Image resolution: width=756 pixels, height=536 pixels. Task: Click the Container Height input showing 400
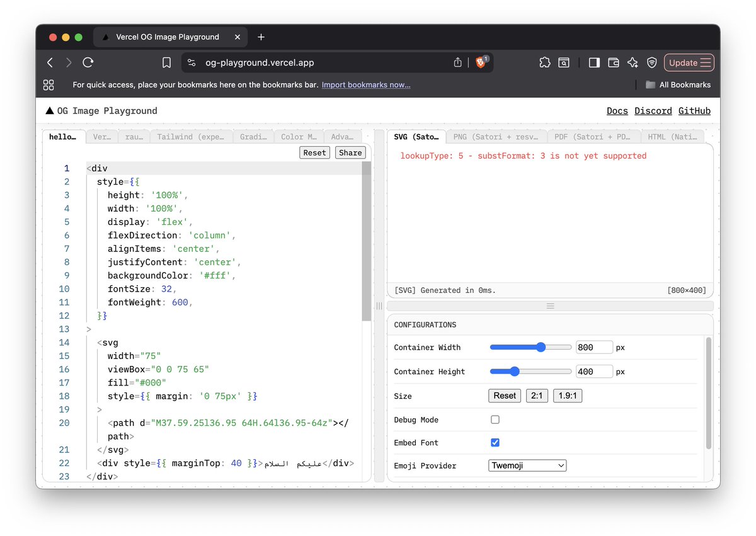click(x=594, y=372)
